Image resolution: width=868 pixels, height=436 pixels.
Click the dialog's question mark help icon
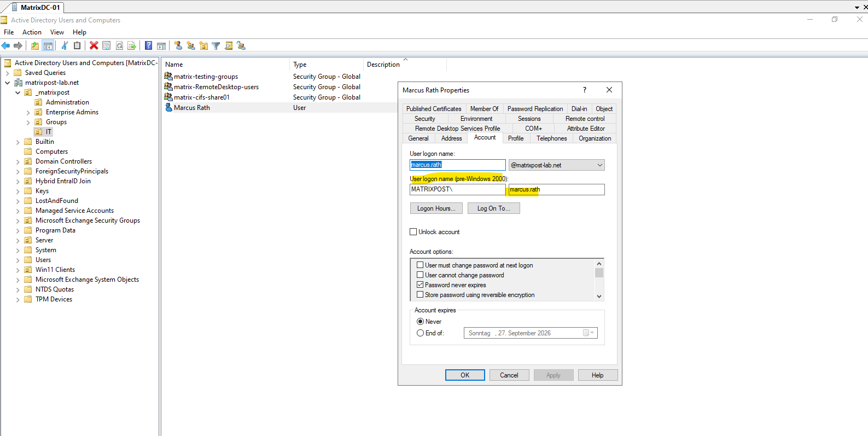585,90
